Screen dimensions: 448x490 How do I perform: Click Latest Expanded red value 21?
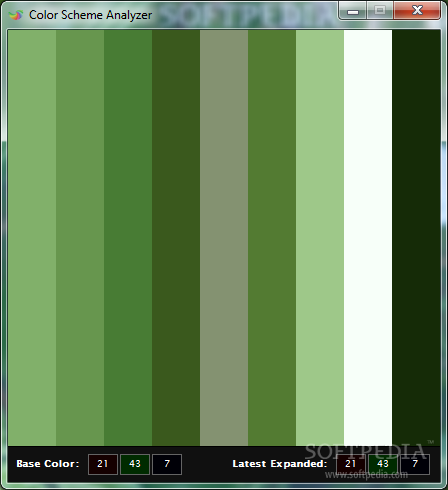351,464
